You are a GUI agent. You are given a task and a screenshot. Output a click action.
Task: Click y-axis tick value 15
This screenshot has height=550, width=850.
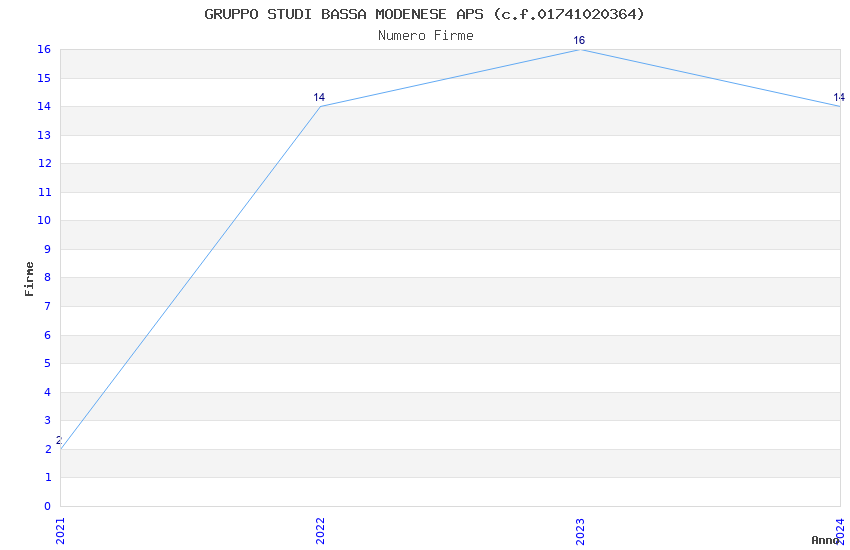(44, 78)
